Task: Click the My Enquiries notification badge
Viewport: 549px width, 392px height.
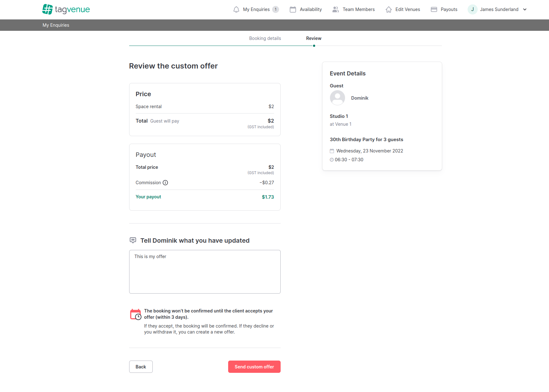Action: click(x=276, y=9)
